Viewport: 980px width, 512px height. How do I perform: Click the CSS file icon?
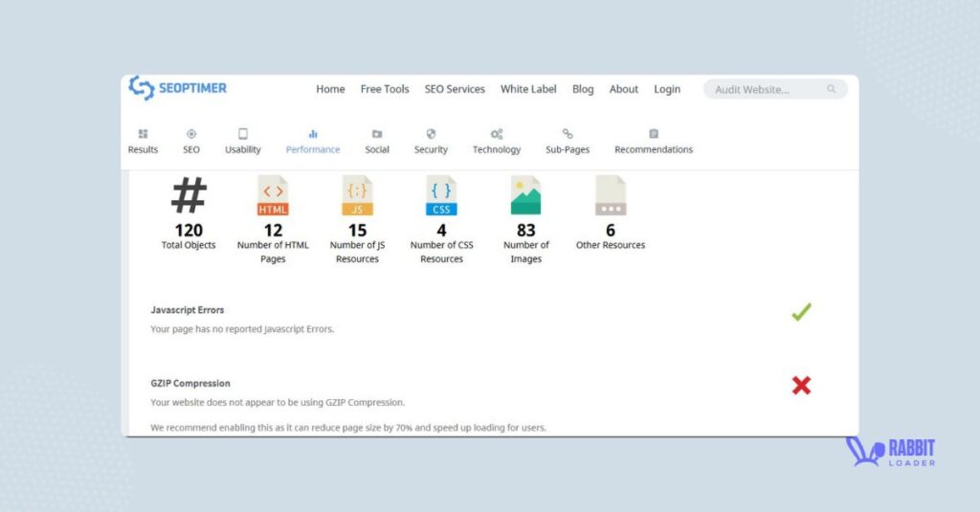(441, 195)
